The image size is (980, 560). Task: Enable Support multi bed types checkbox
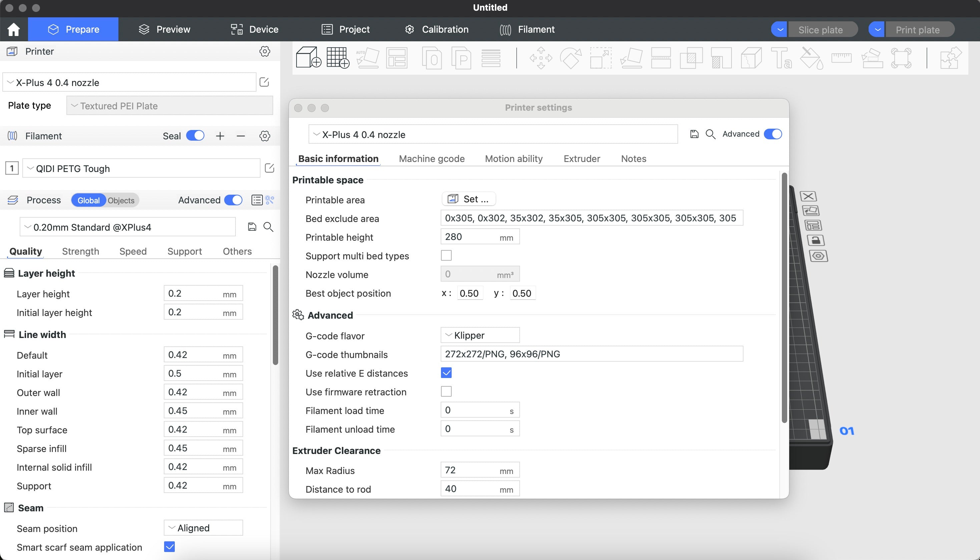[x=446, y=255]
